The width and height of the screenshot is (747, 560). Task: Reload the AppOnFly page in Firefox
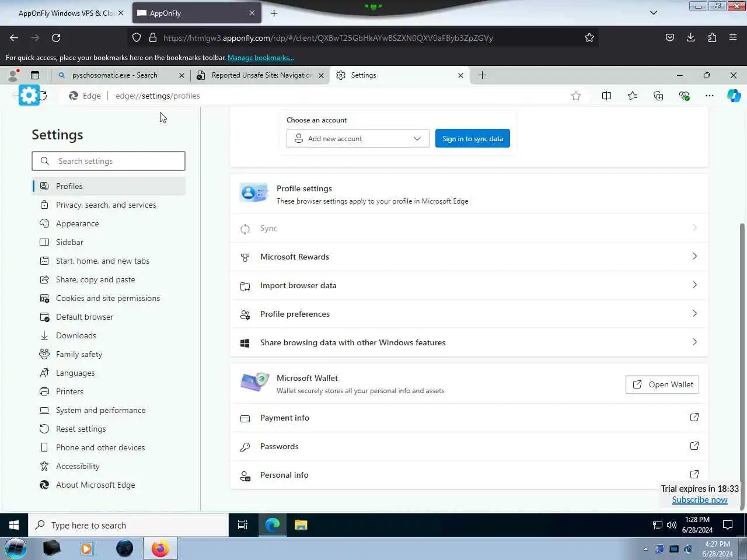[56, 37]
